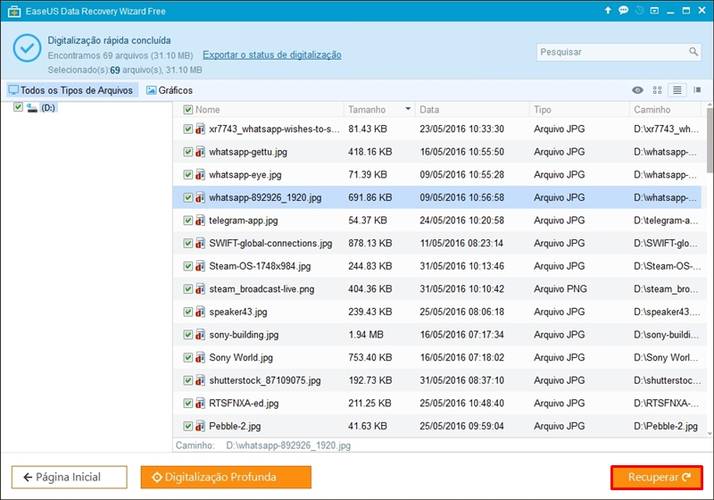Click the refresh icon in title bar
Image resolution: width=714 pixels, height=500 pixels.
(639, 10)
